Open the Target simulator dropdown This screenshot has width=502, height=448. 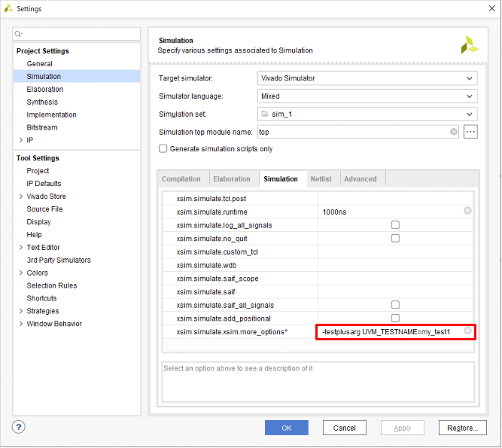pos(367,78)
